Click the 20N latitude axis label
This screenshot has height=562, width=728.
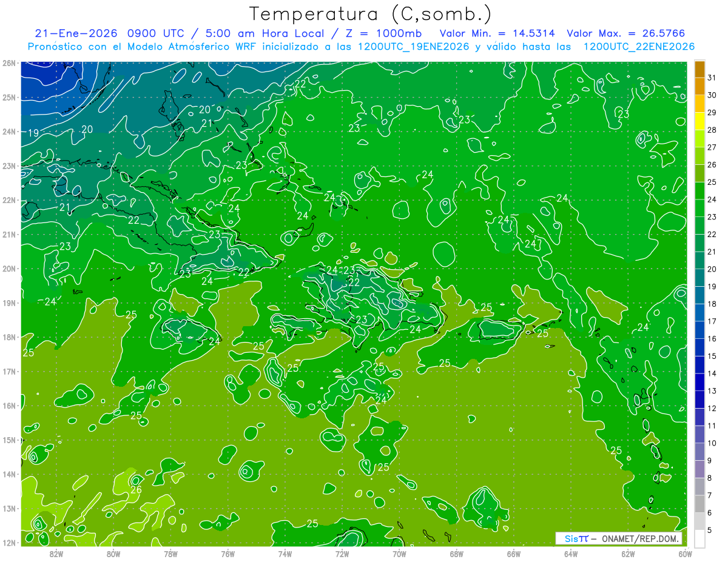click(x=9, y=269)
